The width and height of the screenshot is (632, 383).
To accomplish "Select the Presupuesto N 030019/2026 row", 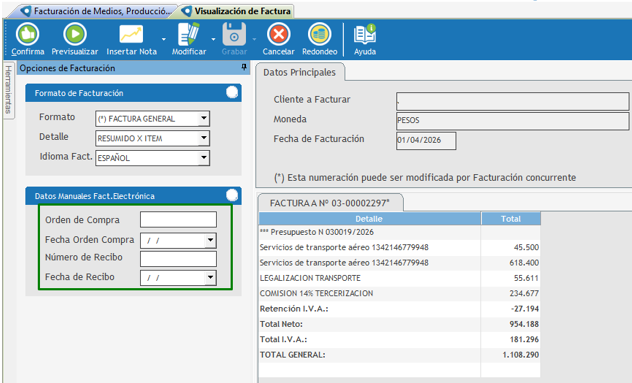I will click(399, 232).
